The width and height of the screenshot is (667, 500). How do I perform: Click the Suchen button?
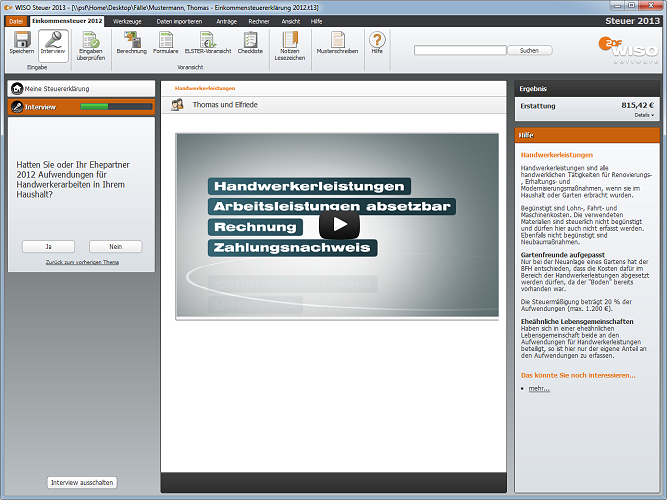click(530, 50)
